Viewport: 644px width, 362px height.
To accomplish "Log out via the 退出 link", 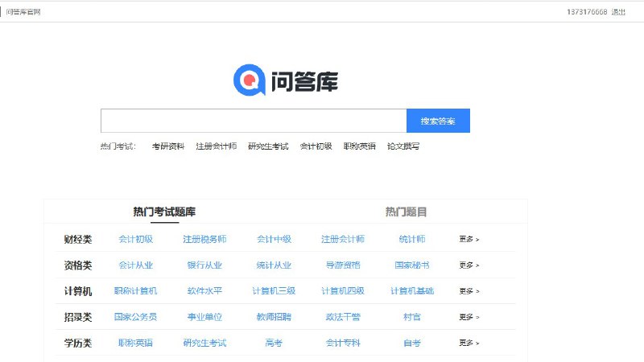I will coord(618,12).
